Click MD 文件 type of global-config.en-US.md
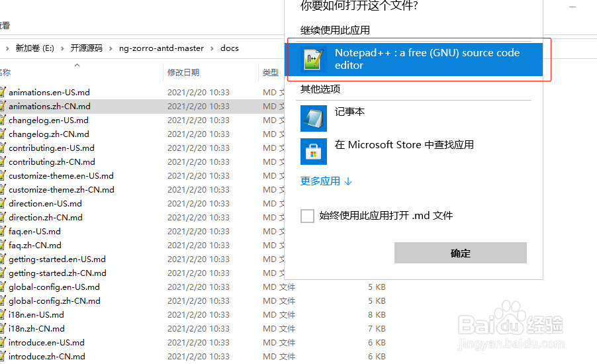This screenshot has height=364, width=597. (279, 287)
